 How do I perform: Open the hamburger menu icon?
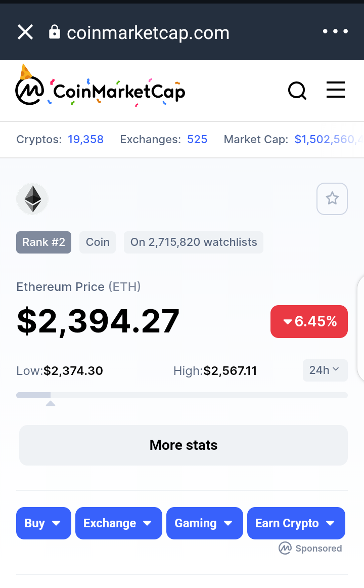[336, 90]
